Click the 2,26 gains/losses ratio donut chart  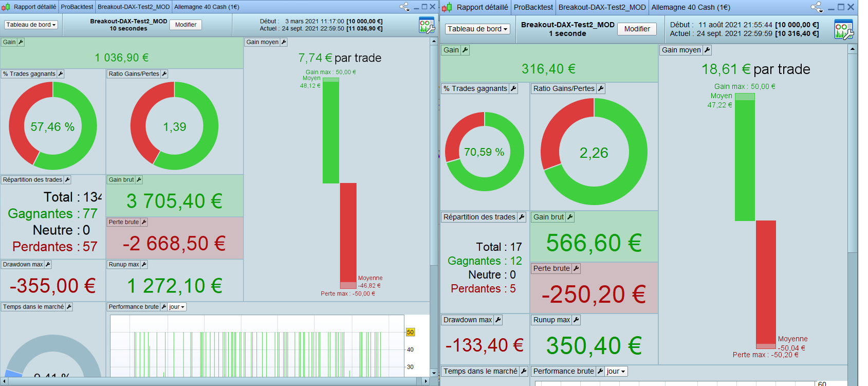pos(594,152)
